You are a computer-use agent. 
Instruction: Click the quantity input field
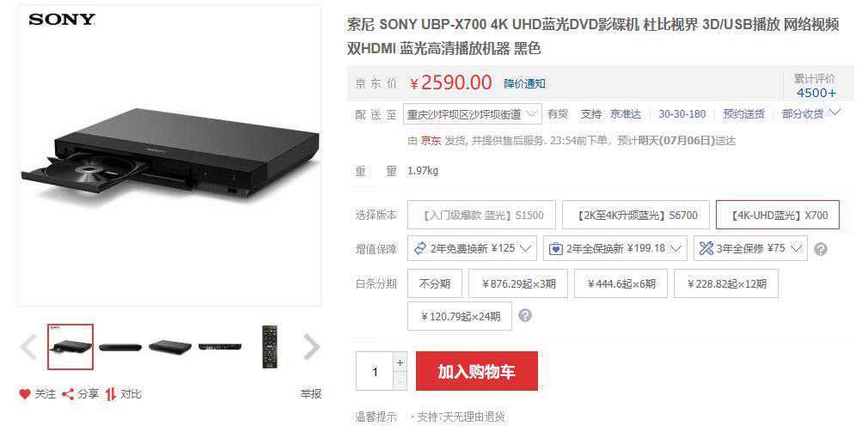click(375, 372)
